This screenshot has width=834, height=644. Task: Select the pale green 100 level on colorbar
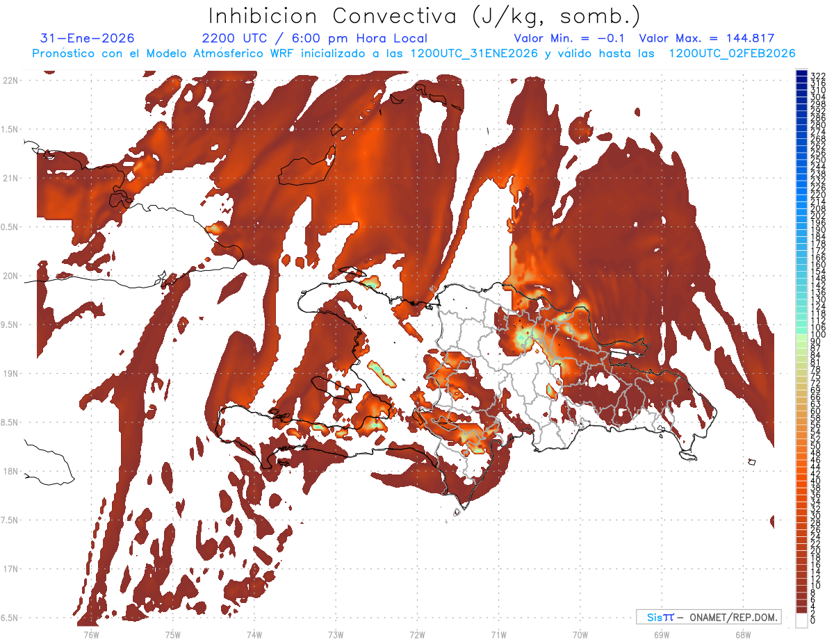click(801, 336)
